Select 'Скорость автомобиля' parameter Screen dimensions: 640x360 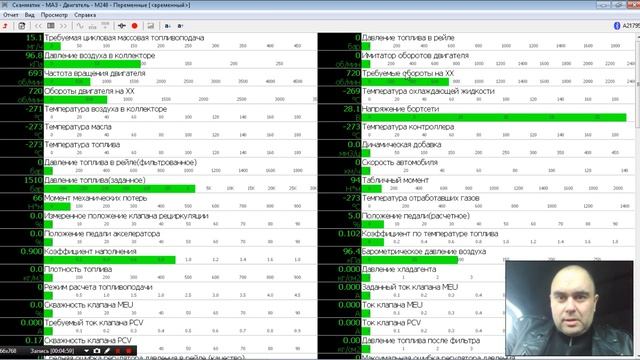[400, 162]
